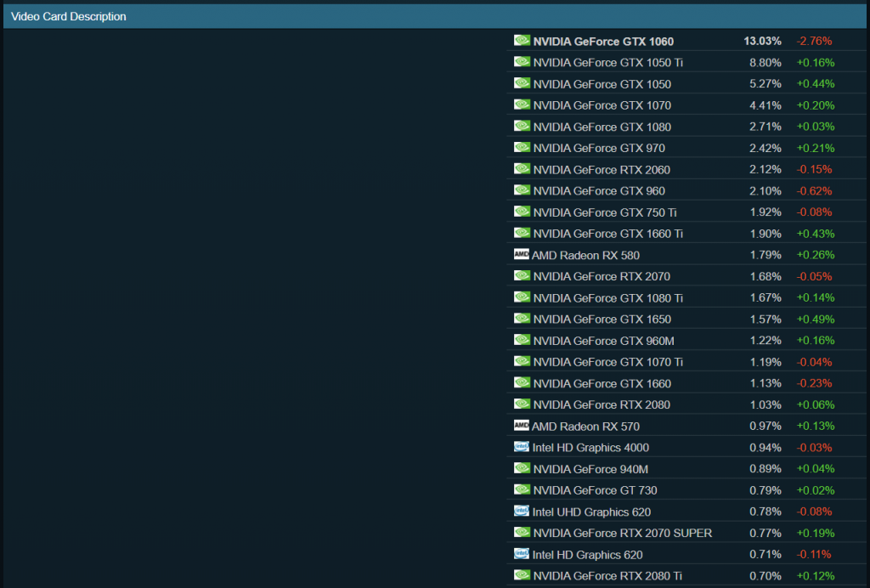870x588 pixels.
Task: Click the Intel logo beside HD Graphics 4000
Action: click(x=521, y=447)
